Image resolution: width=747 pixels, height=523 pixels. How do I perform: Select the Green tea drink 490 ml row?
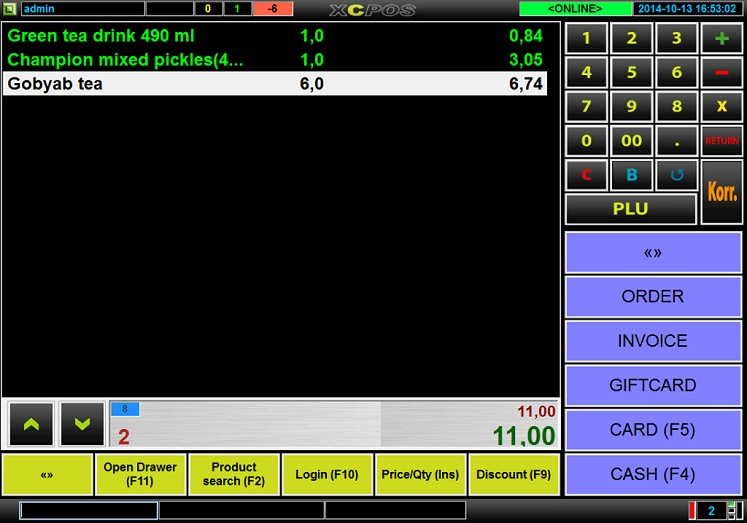[275, 36]
